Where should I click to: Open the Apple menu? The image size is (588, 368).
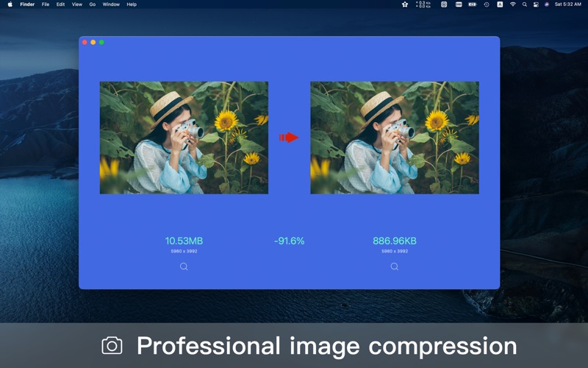[x=10, y=4]
